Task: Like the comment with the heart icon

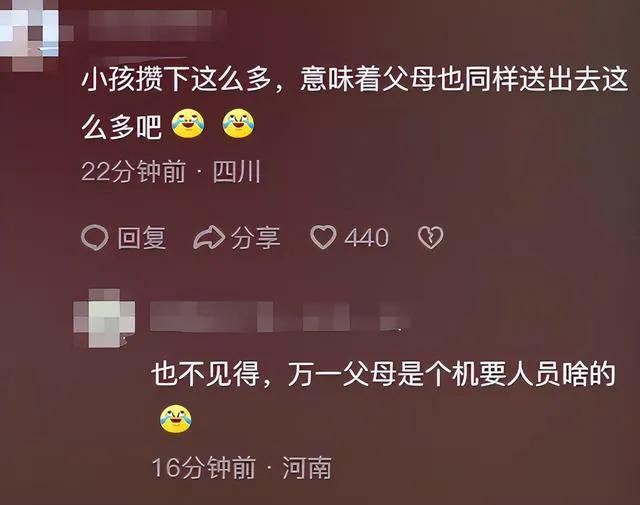Action: tap(323, 237)
